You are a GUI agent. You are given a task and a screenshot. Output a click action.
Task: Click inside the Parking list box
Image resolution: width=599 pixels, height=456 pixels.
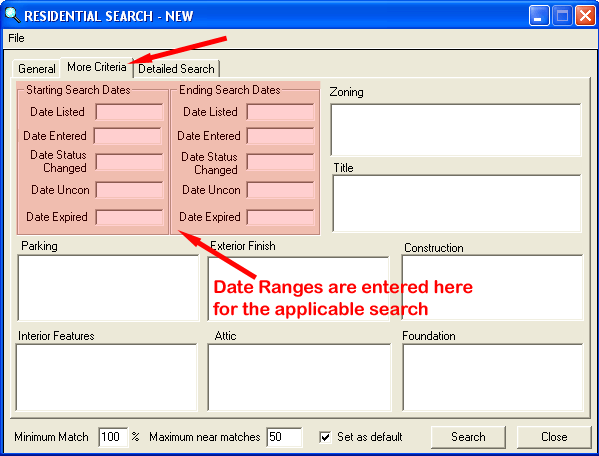pyautogui.click(x=108, y=288)
